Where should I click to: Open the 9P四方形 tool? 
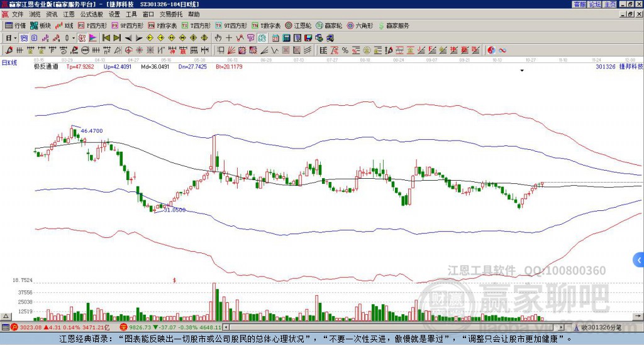127,25
